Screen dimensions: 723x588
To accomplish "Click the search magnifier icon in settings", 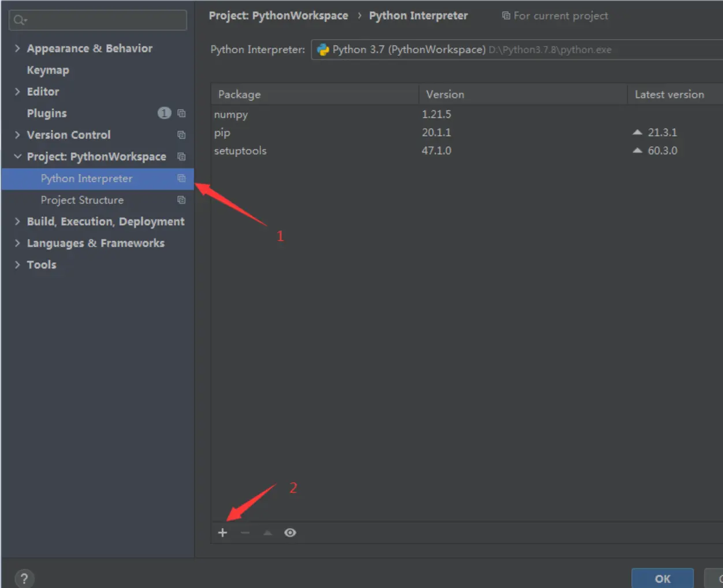I will point(20,20).
